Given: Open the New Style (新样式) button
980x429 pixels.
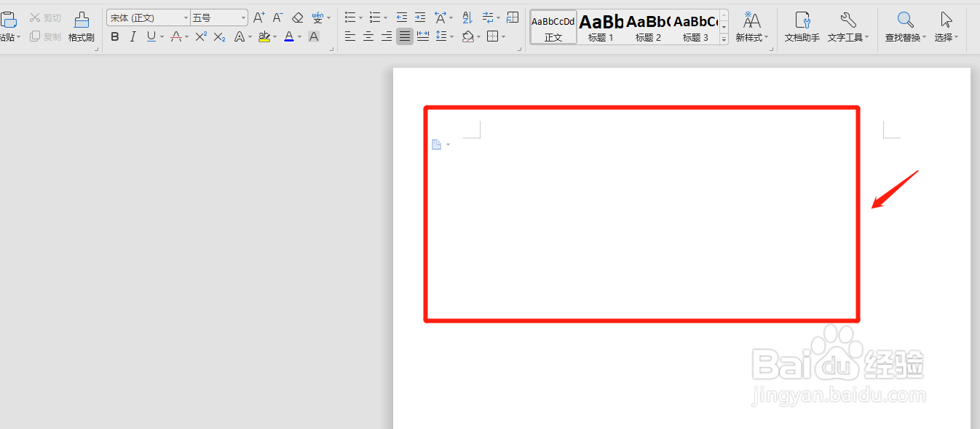Looking at the screenshot, I should 752,27.
